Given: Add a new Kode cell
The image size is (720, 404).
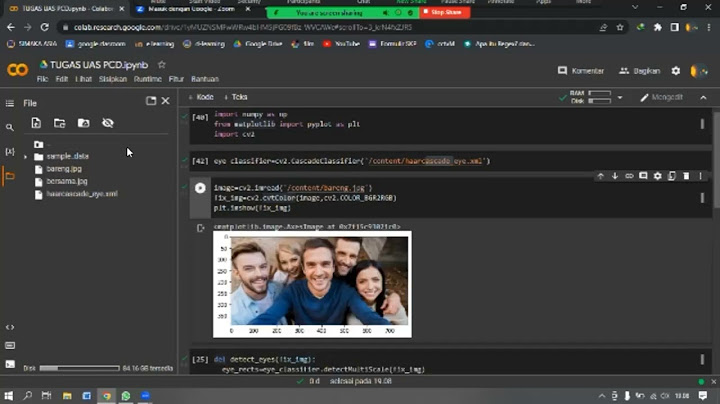Looking at the screenshot, I should click(x=201, y=97).
